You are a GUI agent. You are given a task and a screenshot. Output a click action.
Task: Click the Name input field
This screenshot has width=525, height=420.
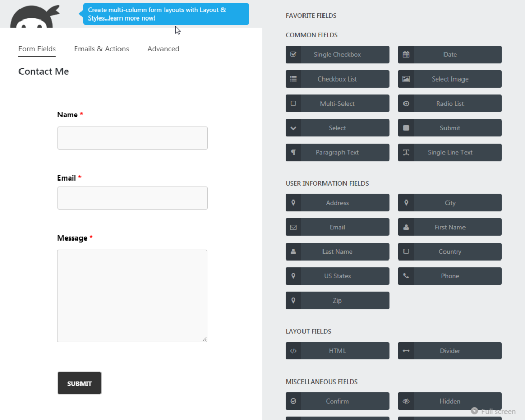[132, 137]
